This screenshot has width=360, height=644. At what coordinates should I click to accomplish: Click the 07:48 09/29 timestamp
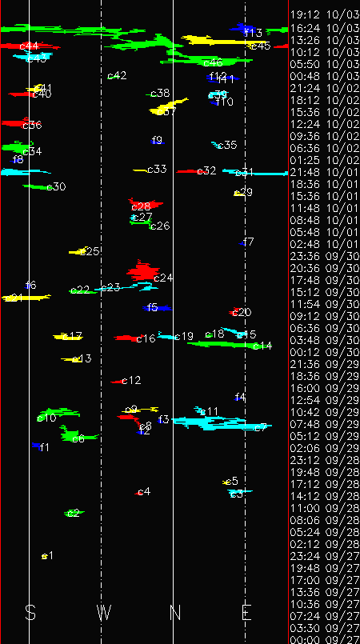(x=325, y=423)
